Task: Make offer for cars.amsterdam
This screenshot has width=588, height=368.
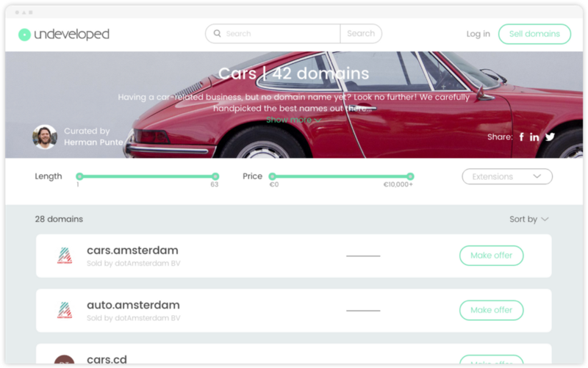Action: tap(491, 256)
